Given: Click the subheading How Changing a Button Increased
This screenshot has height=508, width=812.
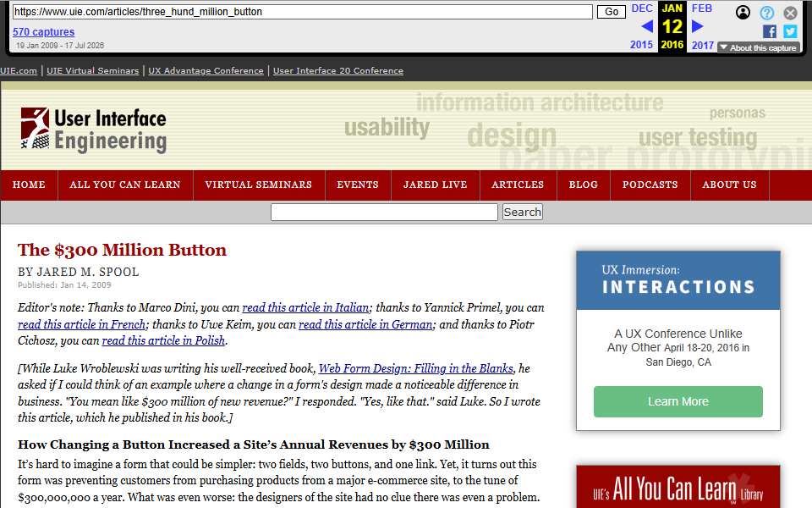Looking at the screenshot, I should [x=254, y=444].
